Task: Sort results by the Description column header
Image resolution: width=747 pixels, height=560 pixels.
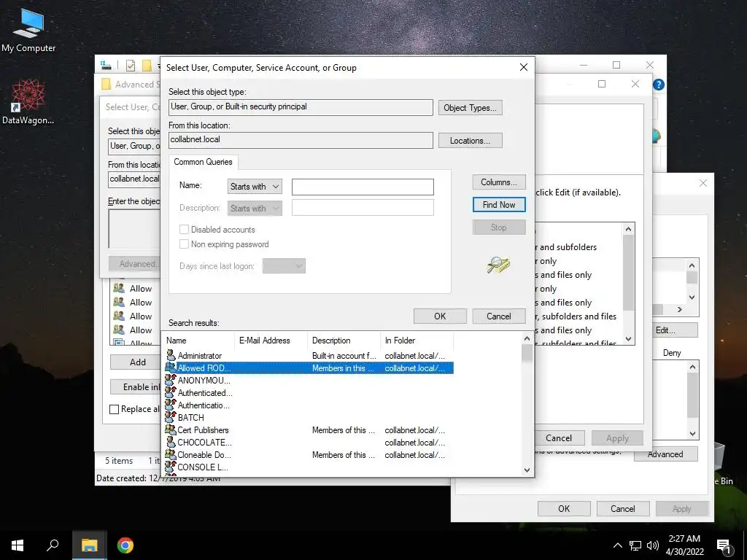Action: pyautogui.click(x=344, y=341)
